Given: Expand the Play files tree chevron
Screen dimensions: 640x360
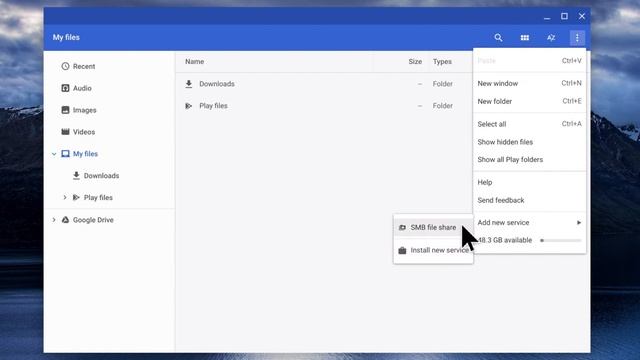Looking at the screenshot, I should click(x=64, y=198).
